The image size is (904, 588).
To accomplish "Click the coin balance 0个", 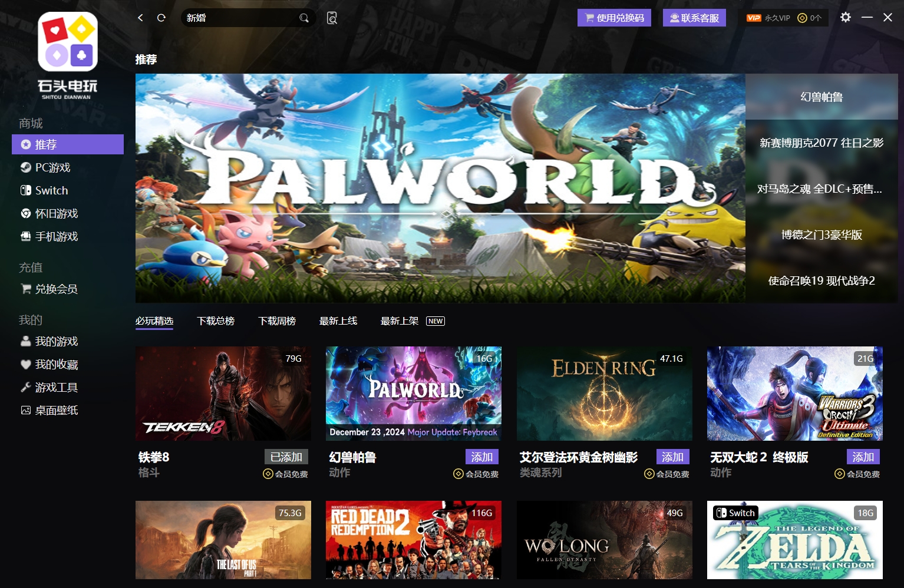I will (x=810, y=18).
